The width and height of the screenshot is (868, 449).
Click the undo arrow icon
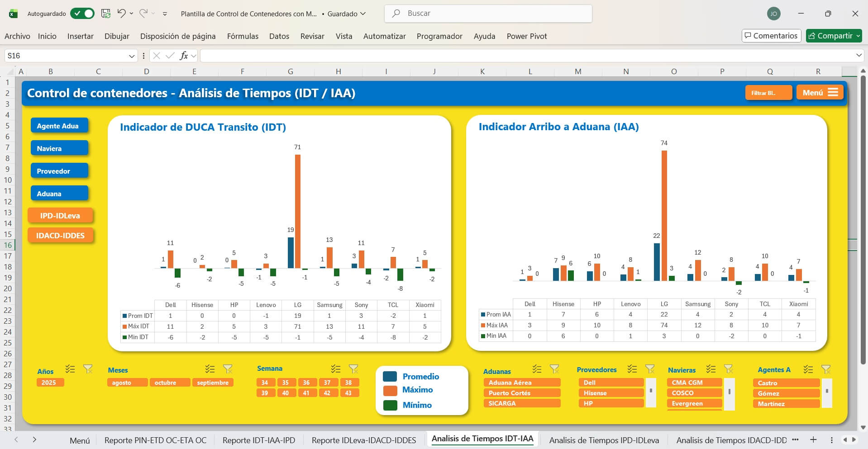click(121, 14)
